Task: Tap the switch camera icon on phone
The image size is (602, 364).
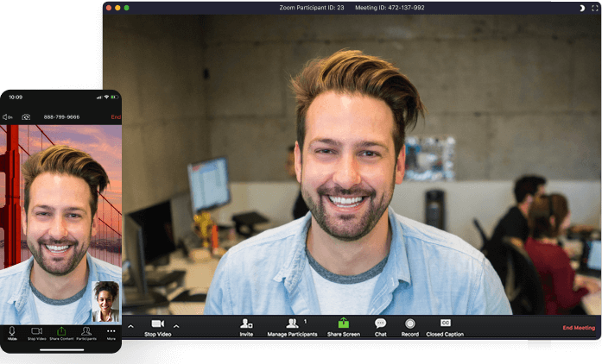Action: point(26,117)
